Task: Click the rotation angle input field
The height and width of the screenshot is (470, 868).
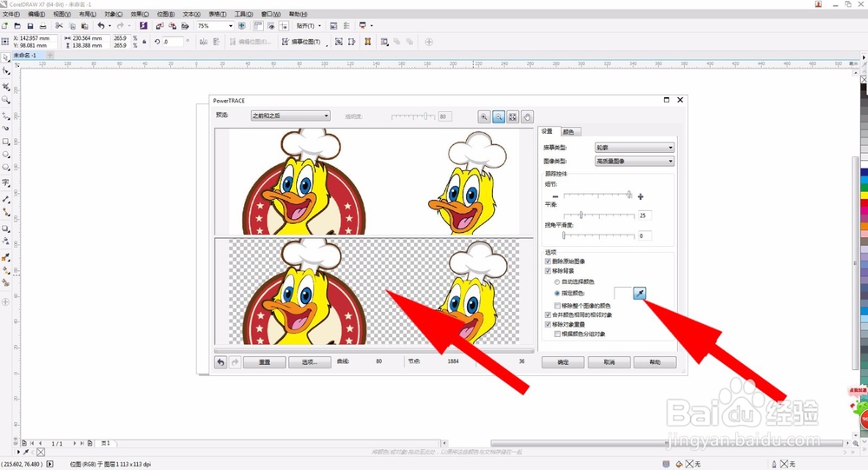Action: 173,42
